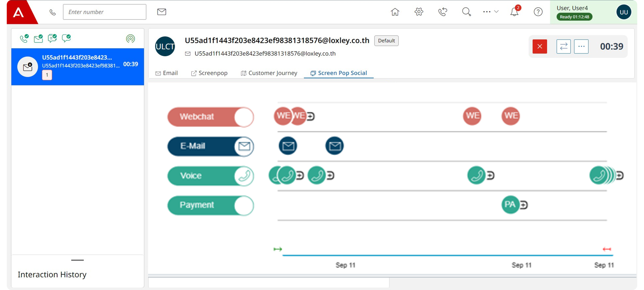Open notifications bell with badge
Image resolution: width=644 pixels, height=290 pixels.
[514, 12]
